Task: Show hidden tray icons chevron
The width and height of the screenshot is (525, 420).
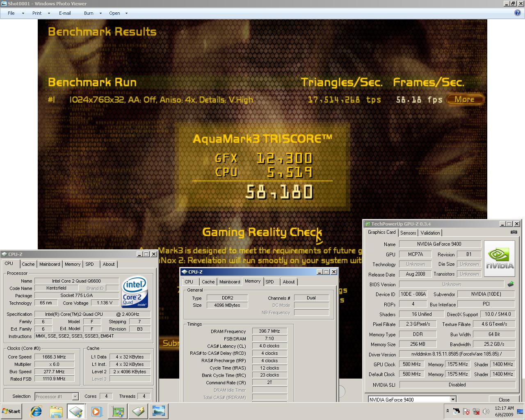Action: point(447,411)
